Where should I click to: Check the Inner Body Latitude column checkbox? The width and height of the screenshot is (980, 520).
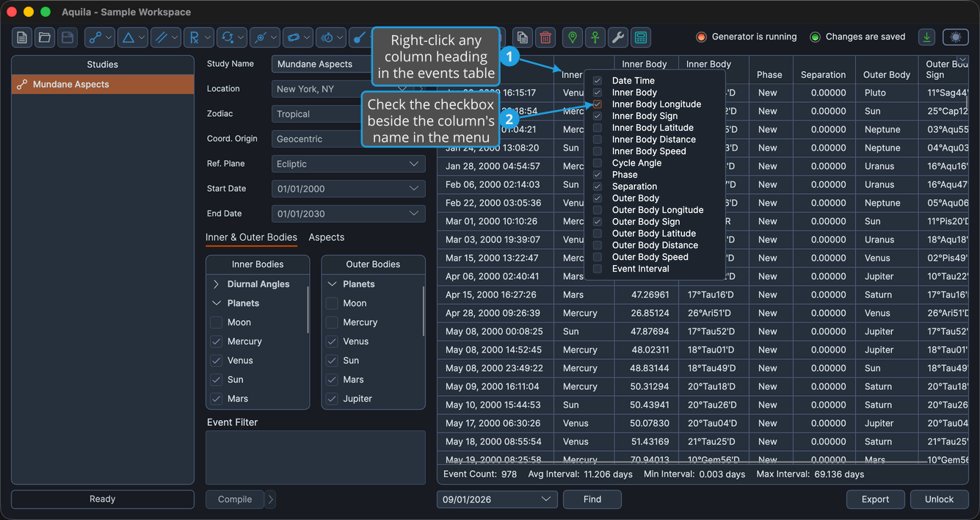(x=598, y=128)
